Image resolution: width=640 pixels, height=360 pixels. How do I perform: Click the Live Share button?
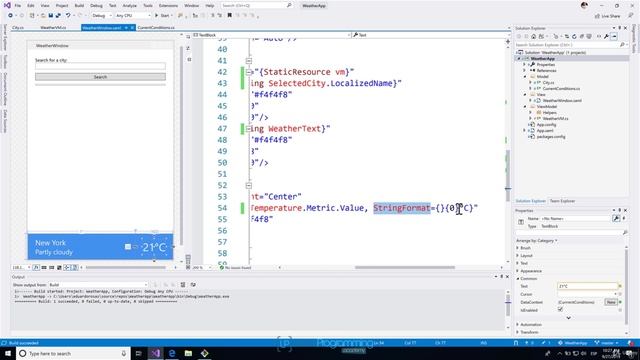[607, 16]
